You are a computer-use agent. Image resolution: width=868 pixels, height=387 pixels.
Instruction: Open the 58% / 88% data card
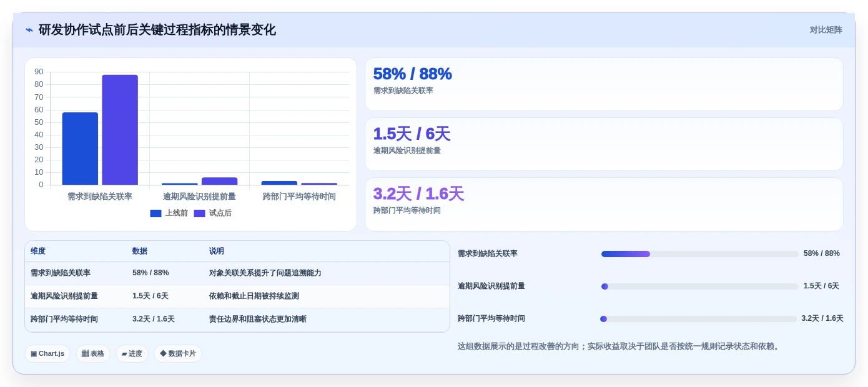[x=604, y=84]
